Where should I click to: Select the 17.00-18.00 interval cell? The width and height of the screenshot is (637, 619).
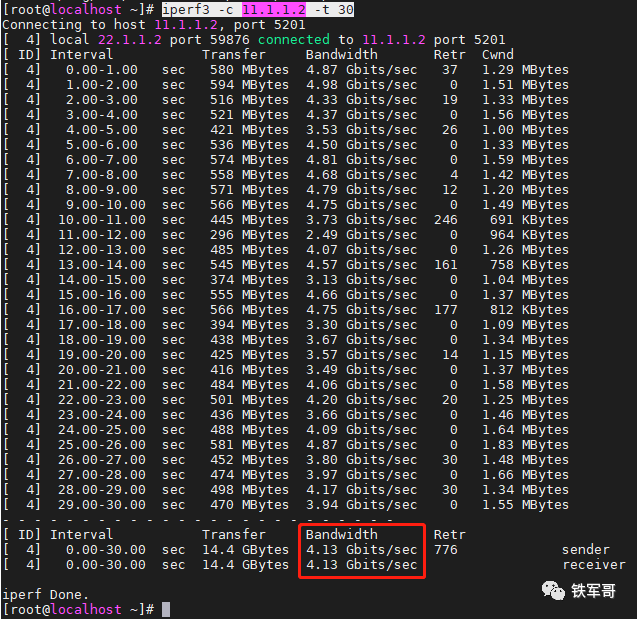pyautogui.click(x=102, y=325)
